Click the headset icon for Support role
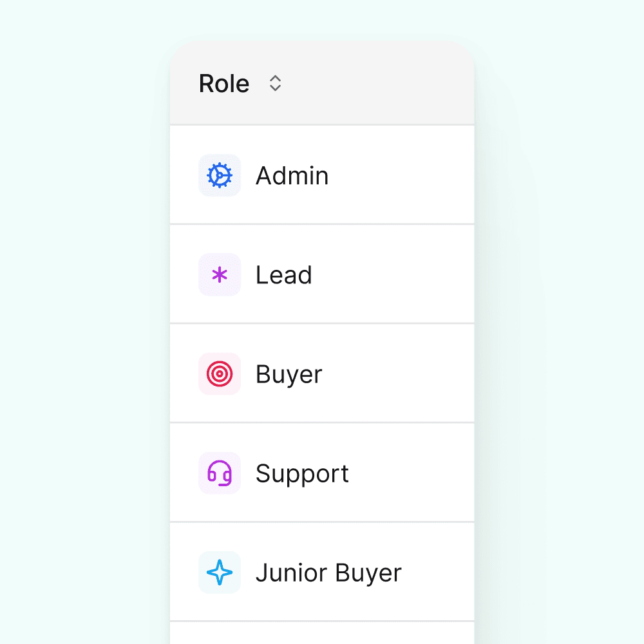The image size is (644, 644). pyautogui.click(x=220, y=473)
